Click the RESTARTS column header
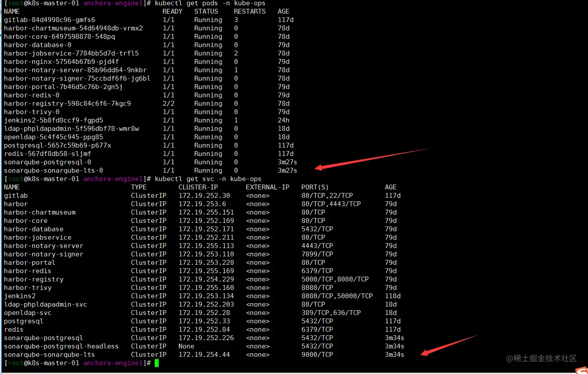 249,11
